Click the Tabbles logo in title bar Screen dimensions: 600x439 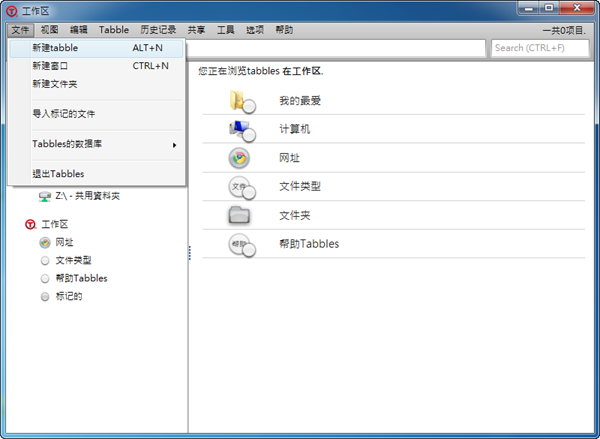[x=12, y=11]
